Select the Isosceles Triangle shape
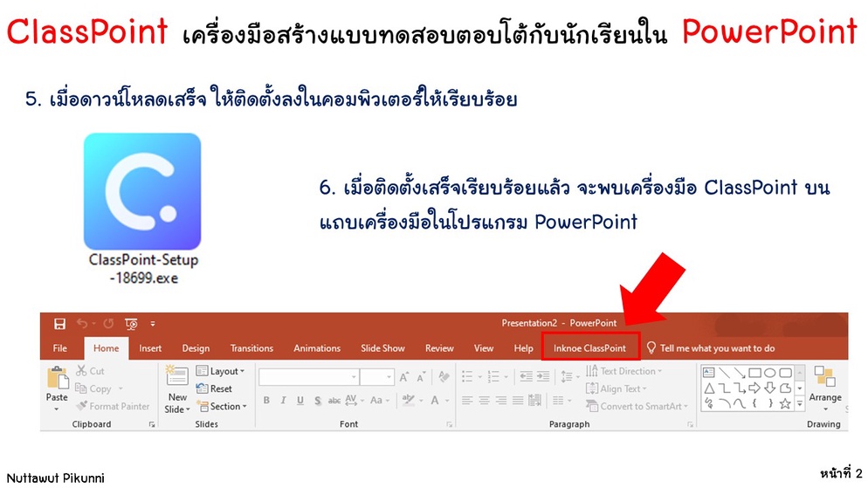 pyautogui.click(x=708, y=388)
